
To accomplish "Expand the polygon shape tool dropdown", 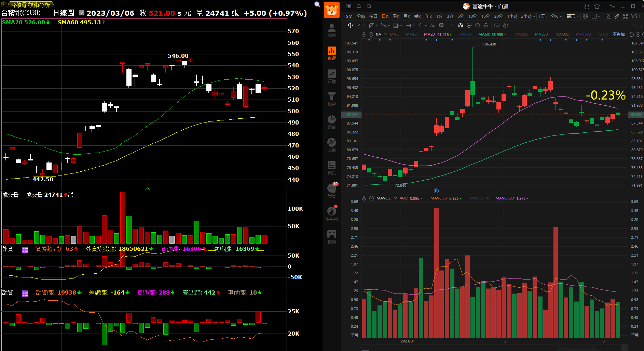I will coord(377,25).
